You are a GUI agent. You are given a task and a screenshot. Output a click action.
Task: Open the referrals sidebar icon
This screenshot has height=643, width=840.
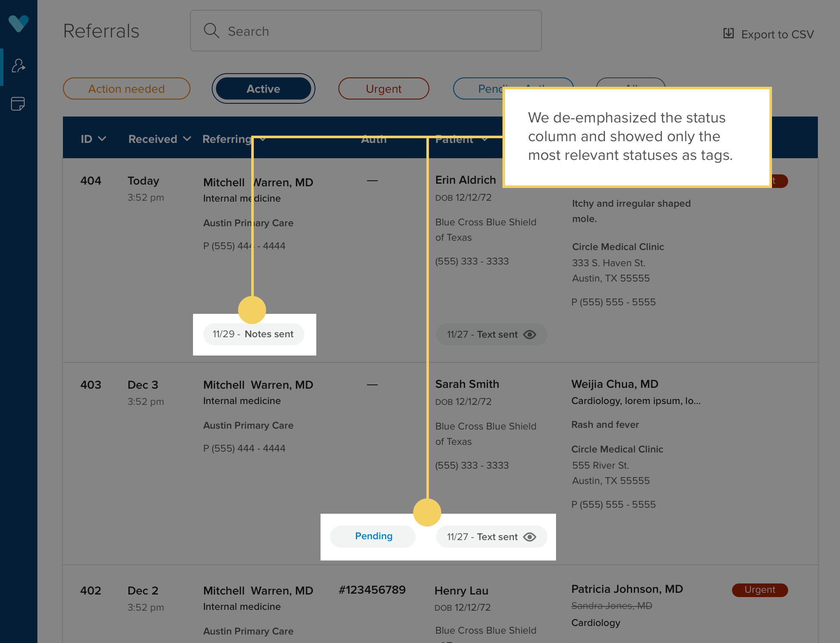[18, 66]
